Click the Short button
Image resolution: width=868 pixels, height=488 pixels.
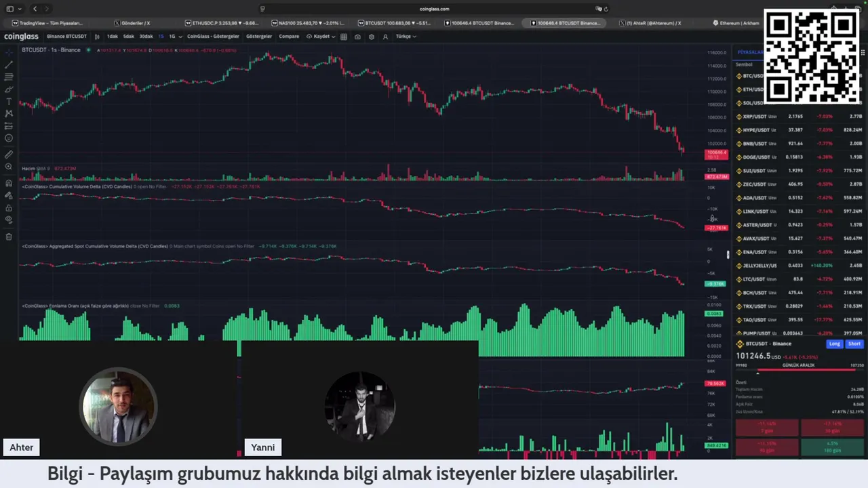point(854,344)
